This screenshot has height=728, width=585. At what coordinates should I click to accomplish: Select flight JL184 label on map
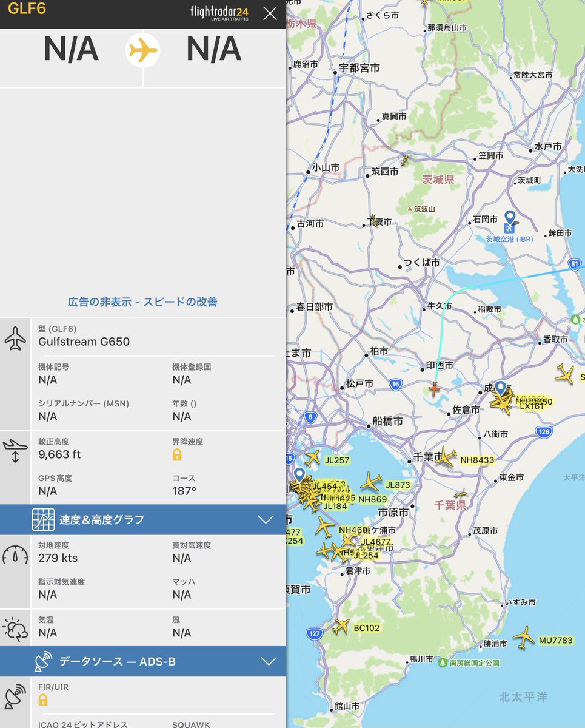click(x=335, y=507)
